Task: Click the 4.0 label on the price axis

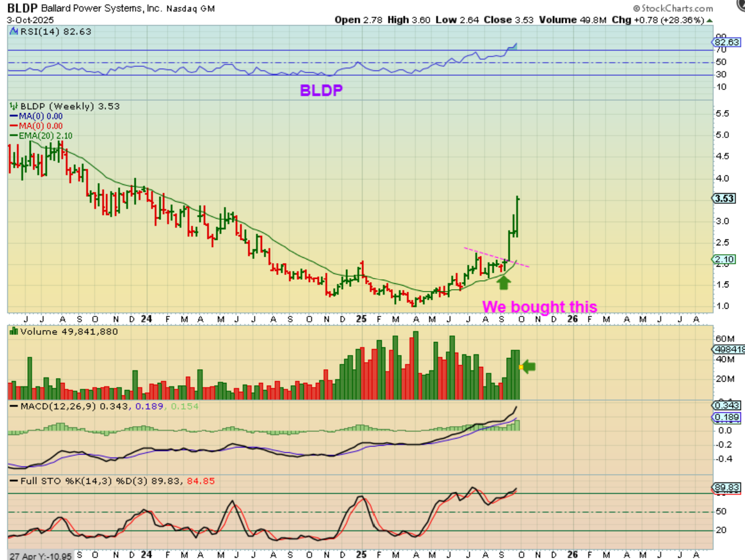Action: coord(722,178)
